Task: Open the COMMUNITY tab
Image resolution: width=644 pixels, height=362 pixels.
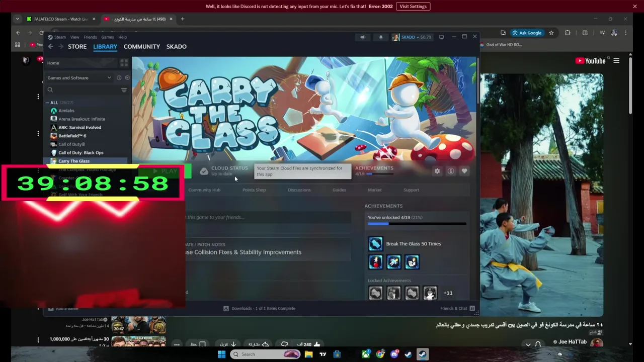Action: [142, 47]
